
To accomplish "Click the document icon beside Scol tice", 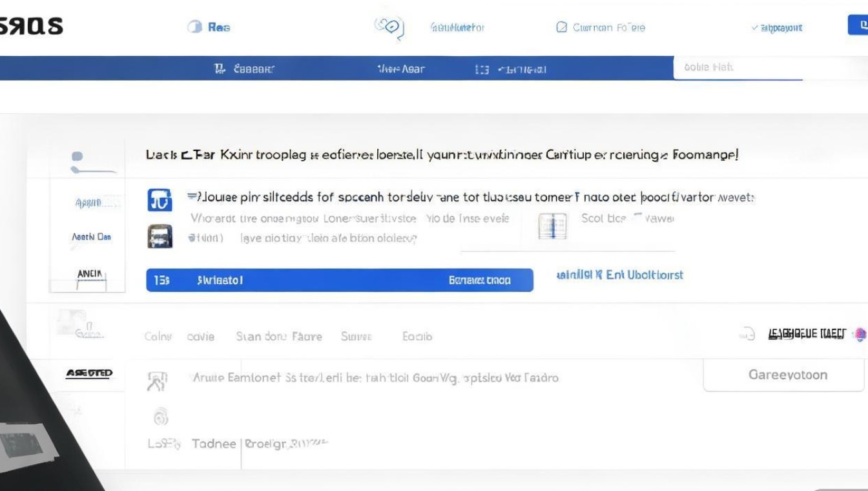I will 552,226.
